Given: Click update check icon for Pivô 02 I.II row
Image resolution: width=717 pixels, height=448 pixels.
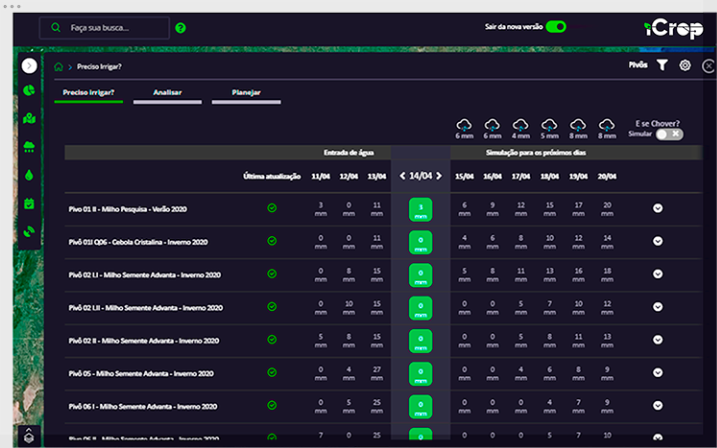Looking at the screenshot, I should [272, 307].
